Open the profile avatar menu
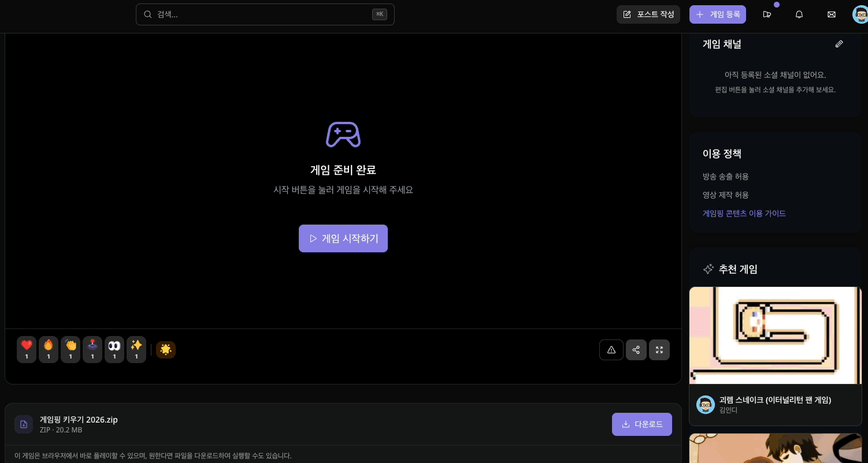868x463 pixels. click(860, 14)
